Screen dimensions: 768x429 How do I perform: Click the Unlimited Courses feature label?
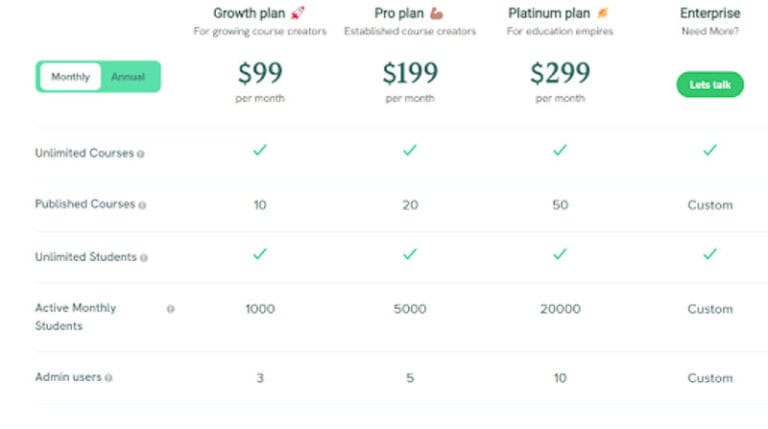click(x=84, y=153)
